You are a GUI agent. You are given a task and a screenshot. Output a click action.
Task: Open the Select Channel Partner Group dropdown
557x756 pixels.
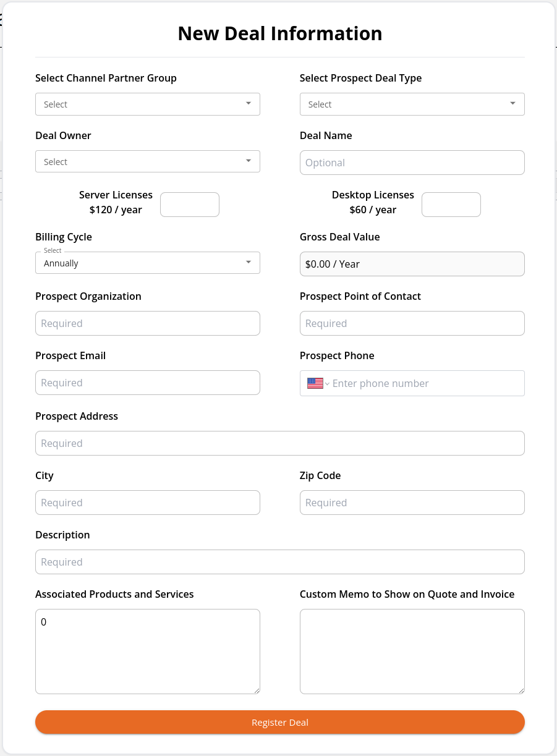148,104
